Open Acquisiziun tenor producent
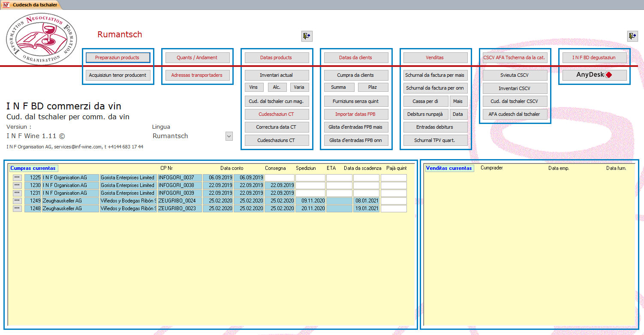Screen dimensions: 644x335 tap(118, 75)
